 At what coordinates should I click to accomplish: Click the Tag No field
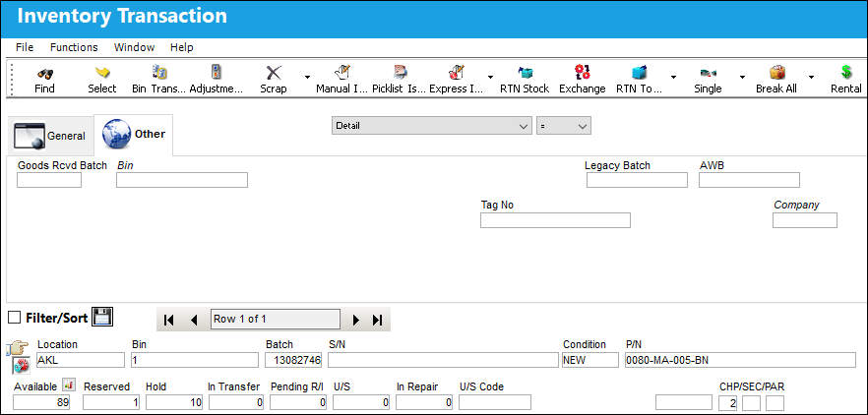click(555, 220)
